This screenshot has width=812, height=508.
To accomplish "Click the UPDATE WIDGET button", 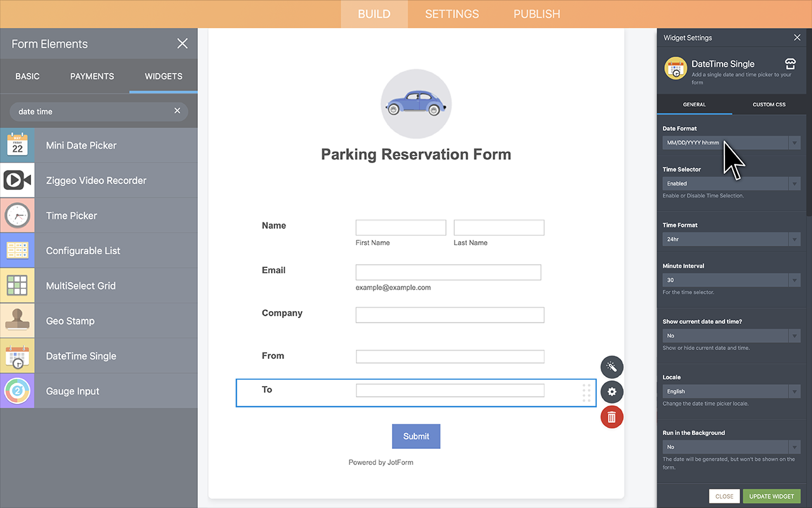I will click(x=771, y=496).
